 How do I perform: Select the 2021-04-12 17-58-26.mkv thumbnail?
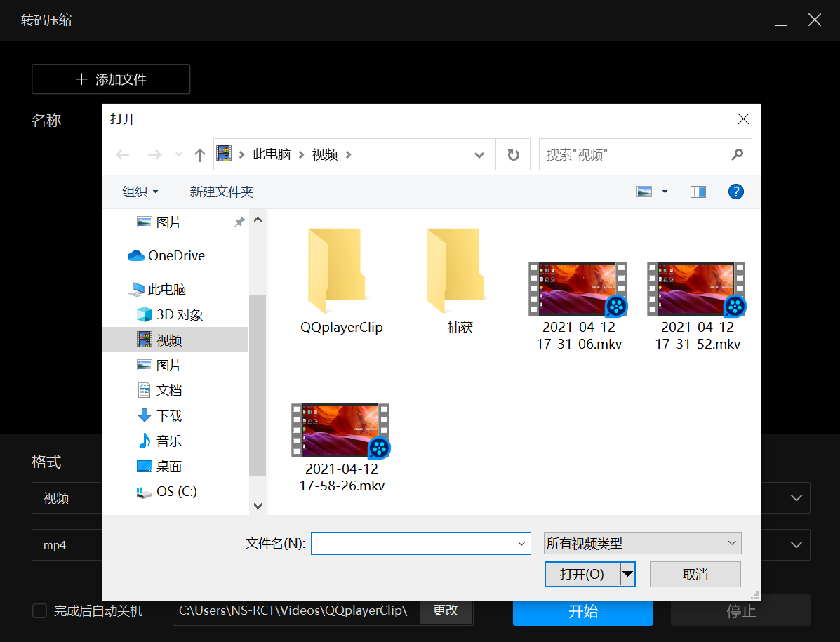340,430
